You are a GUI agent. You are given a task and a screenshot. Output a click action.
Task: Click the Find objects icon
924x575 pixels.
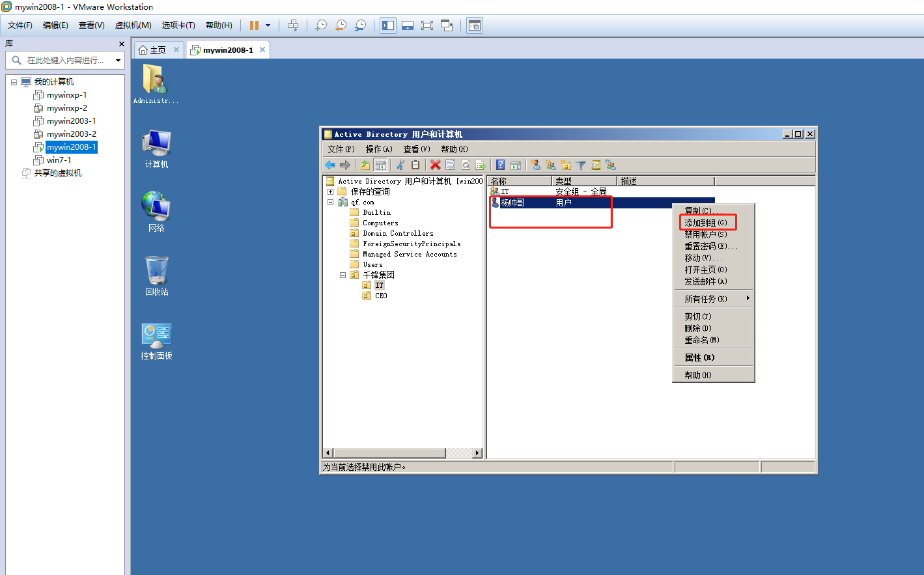pyautogui.click(x=596, y=165)
